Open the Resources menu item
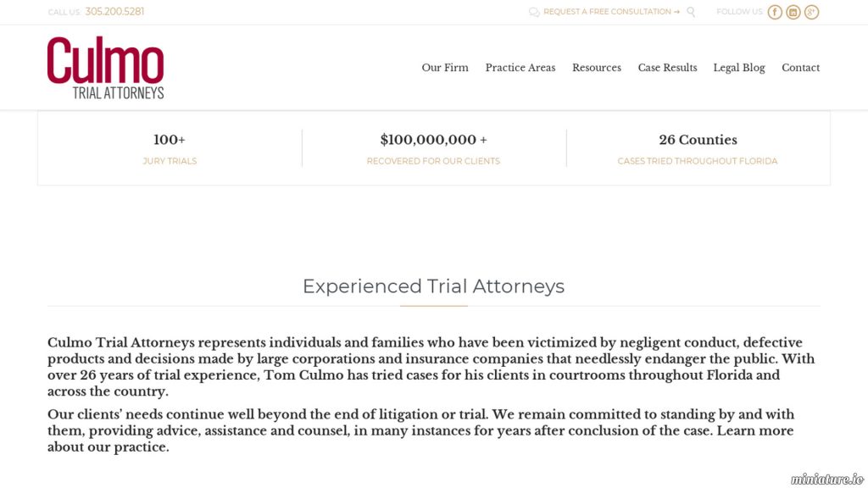Screen dimensions: 868x488 coord(597,68)
